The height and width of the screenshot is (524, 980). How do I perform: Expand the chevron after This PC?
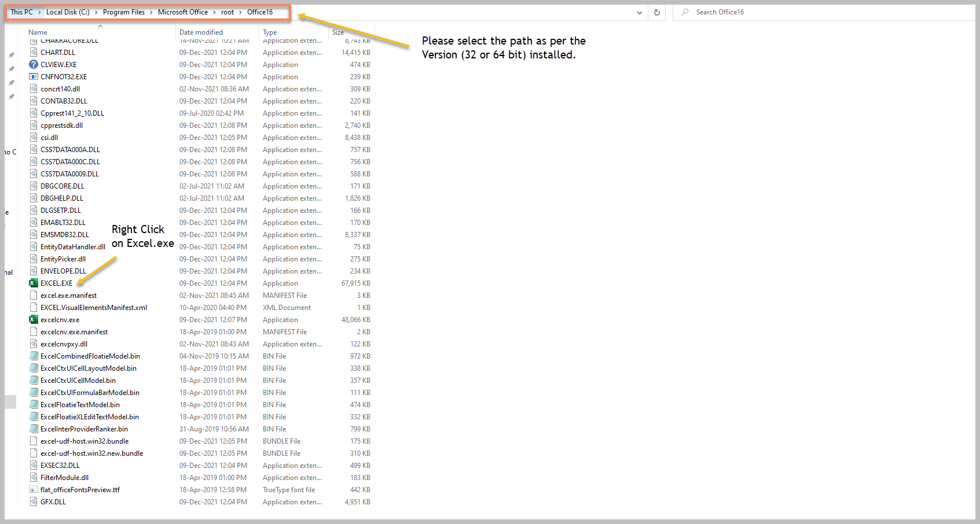[39, 12]
